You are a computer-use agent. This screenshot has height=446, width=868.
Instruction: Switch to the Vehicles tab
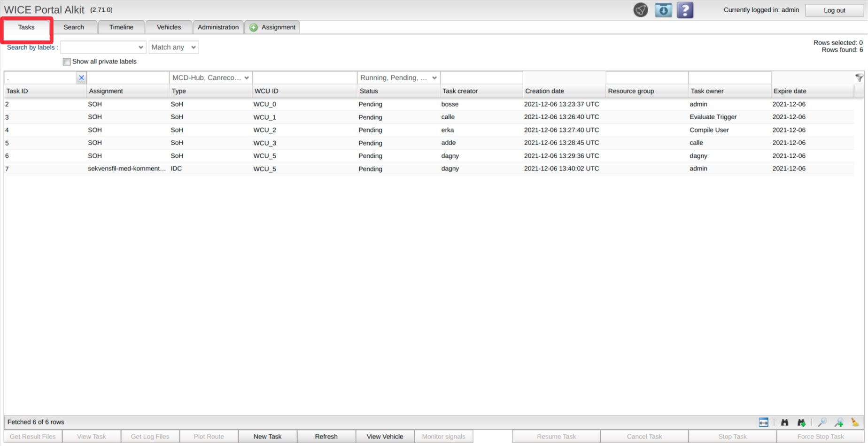click(169, 27)
